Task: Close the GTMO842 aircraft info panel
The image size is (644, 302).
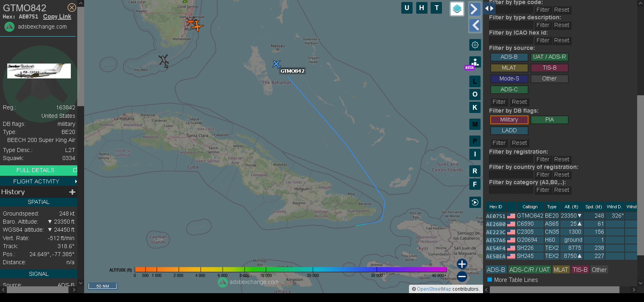Action: click(72, 8)
